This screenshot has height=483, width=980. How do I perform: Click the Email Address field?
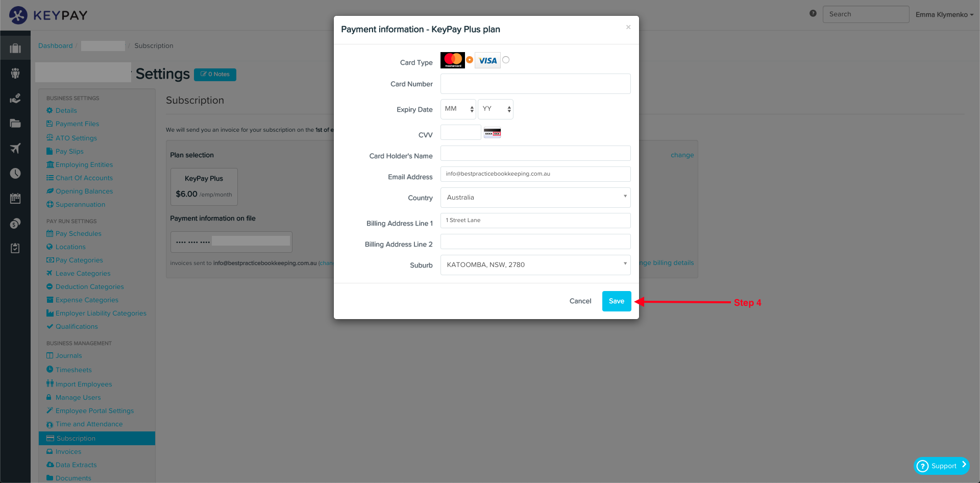(535, 174)
